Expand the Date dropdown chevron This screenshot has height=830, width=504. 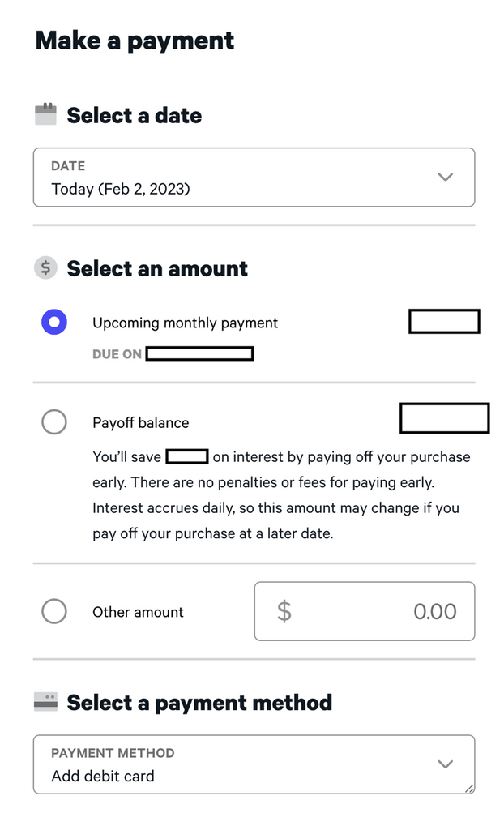pos(445,177)
